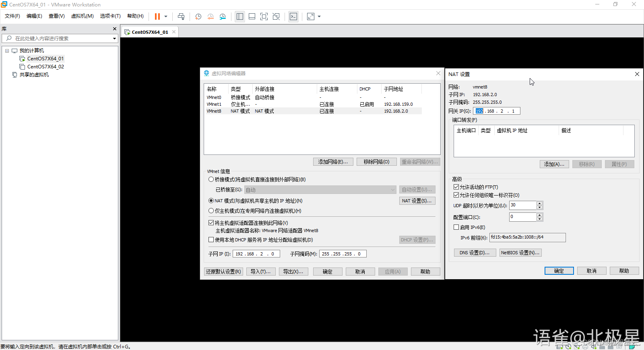Pause the virtual machine with the orange pause icon
The height and width of the screenshot is (350, 644).
pyautogui.click(x=157, y=16)
